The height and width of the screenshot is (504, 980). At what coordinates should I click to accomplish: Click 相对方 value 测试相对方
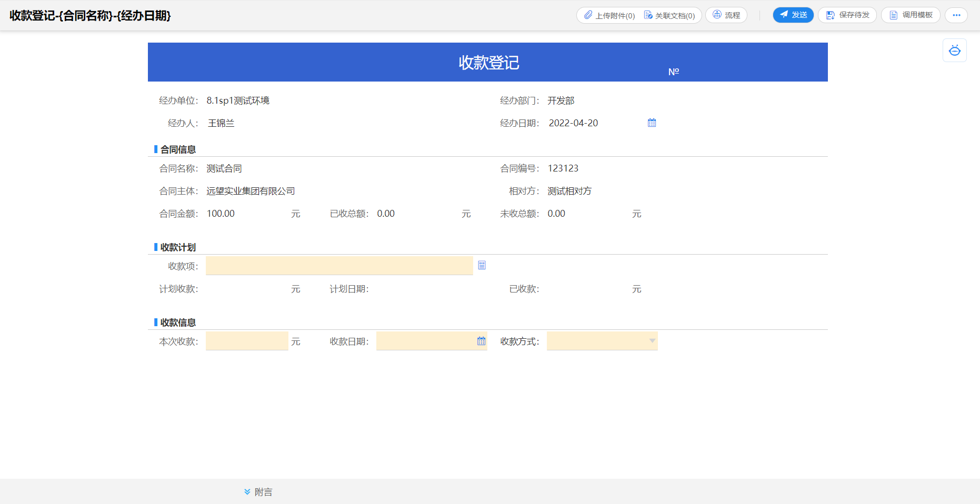point(569,191)
